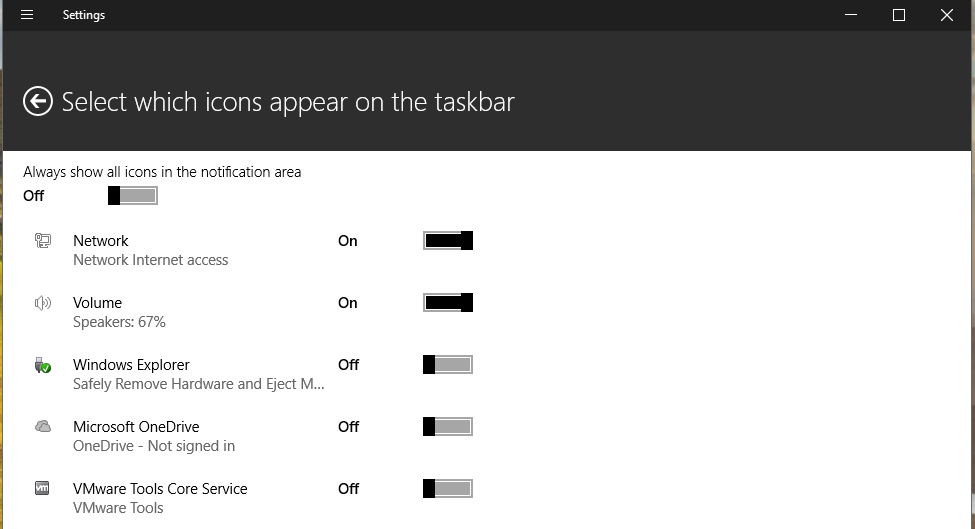Image resolution: width=975 pixels, height=529 pixels.
Task: Turn off the Network icon toggle
Action: (x=448, y=241)
